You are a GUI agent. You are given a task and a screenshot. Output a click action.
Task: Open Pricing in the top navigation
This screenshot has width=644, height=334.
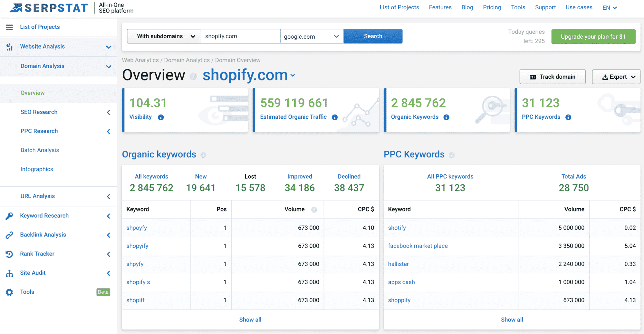[x=492, y=7]
